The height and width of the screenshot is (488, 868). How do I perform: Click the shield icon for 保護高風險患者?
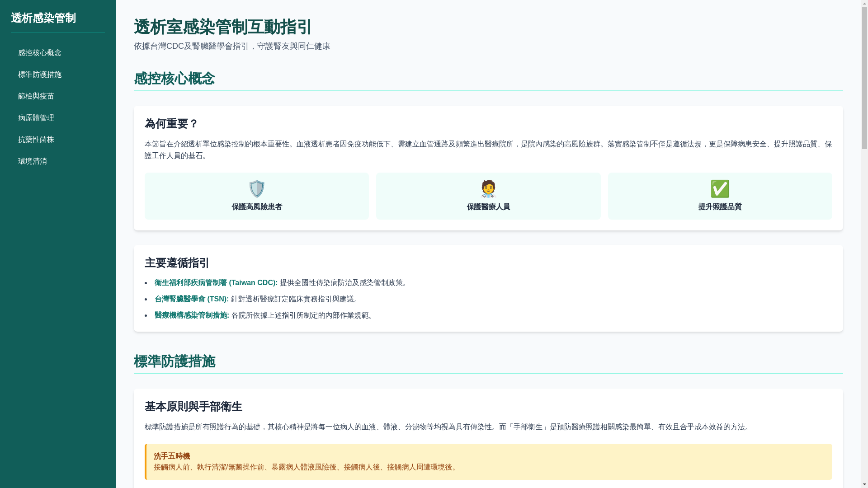point(257,189)
